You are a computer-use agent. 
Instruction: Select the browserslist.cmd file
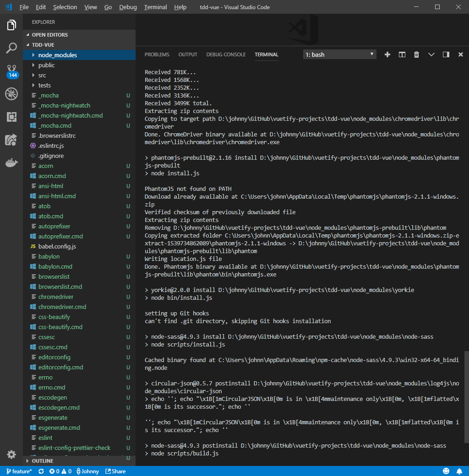(79, 287)
